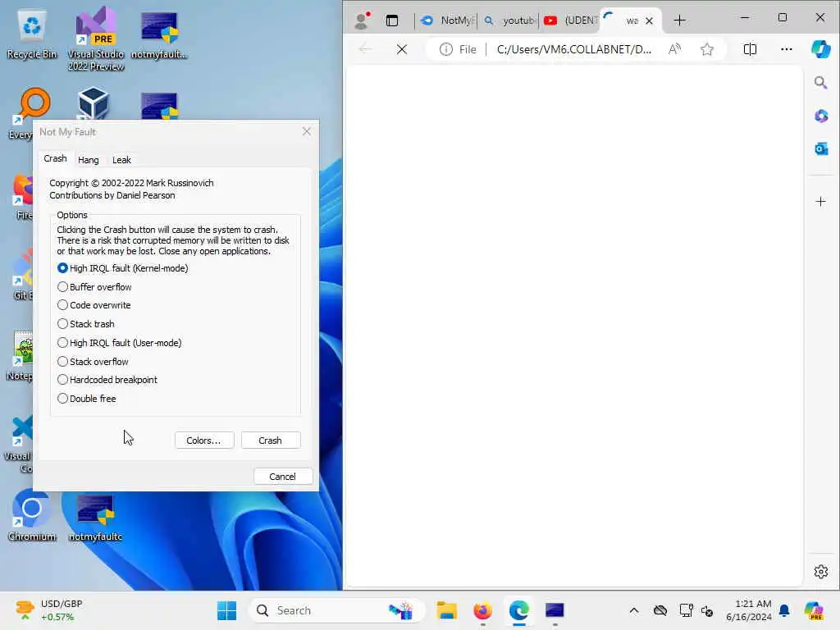Select the Buffer overflow radio option

pos(62,286)
